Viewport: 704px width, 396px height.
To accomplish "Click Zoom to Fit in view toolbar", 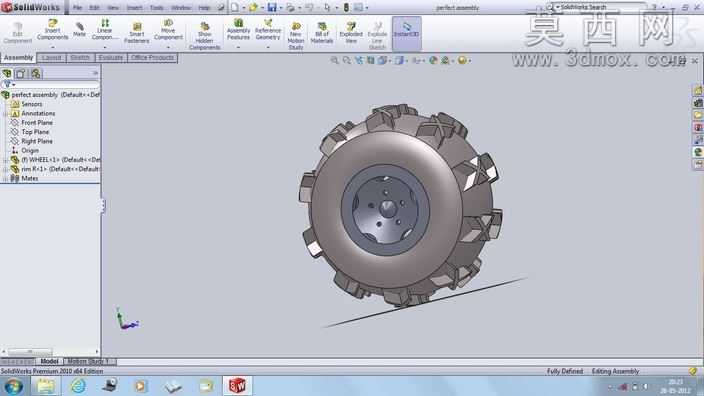I will point(334,61).
